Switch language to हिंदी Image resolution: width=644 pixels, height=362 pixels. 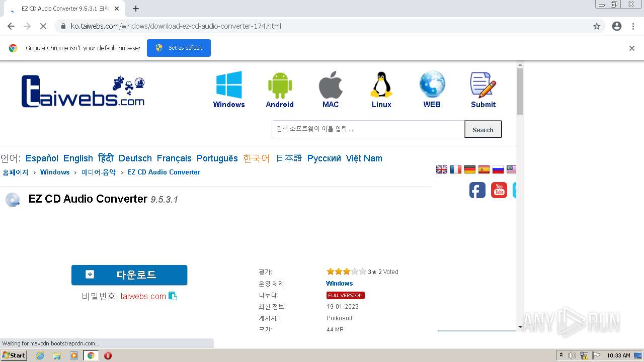point(106,158)
